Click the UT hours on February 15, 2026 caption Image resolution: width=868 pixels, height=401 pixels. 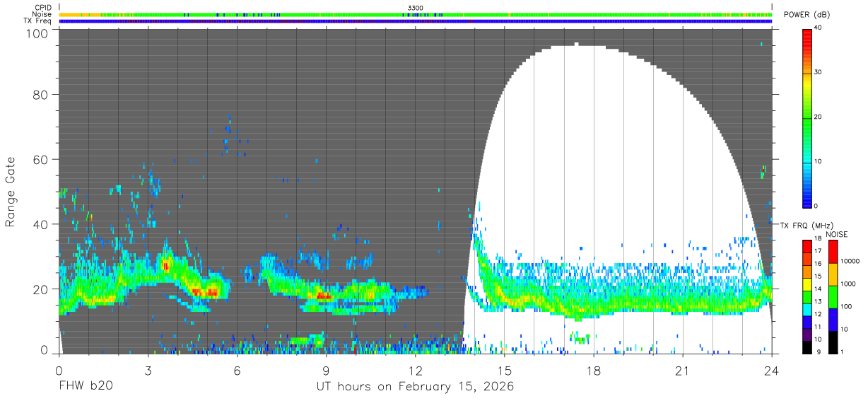point(415,388)
